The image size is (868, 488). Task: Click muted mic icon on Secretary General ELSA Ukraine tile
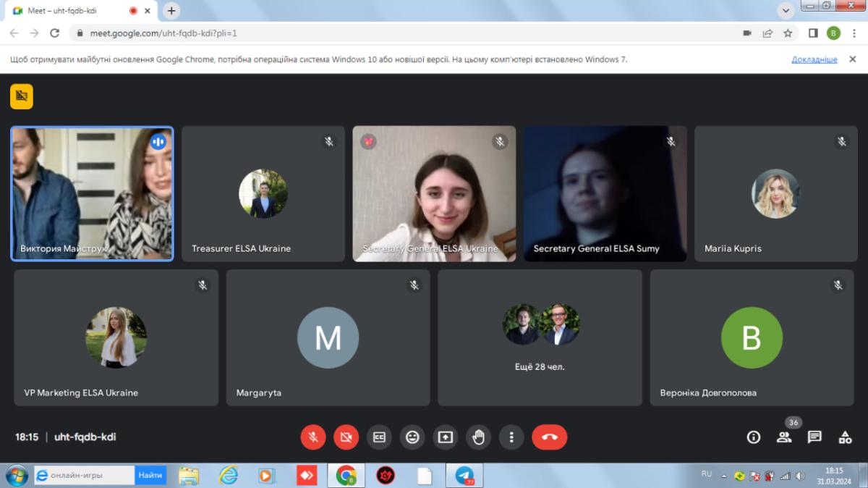tap(500, 142)
